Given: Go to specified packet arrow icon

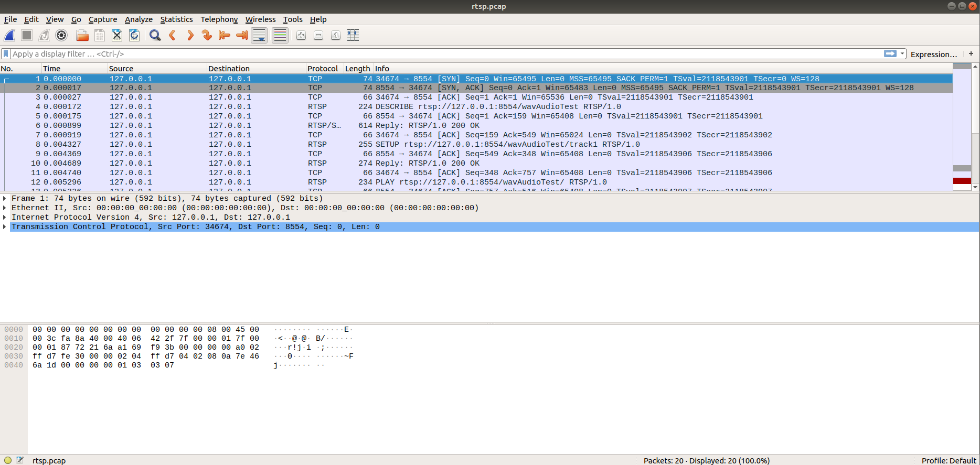Looking at the screenshot, I should pyautogui.click(x=207, y=36).
